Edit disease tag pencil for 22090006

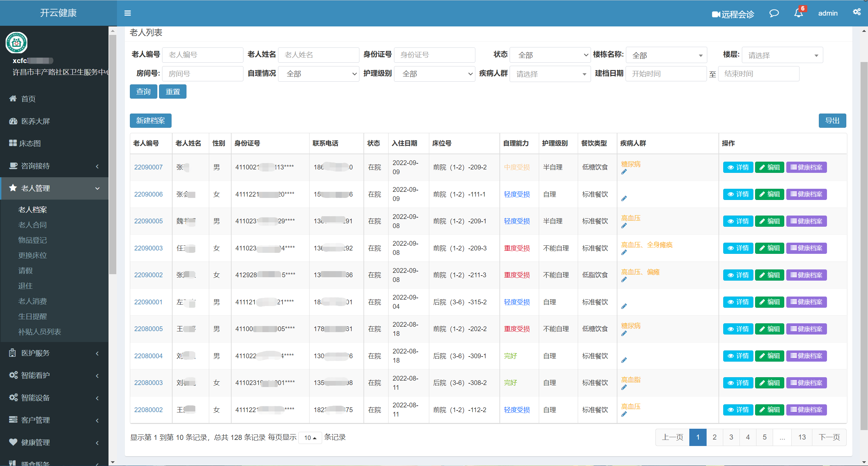click(x=624, y=199)
